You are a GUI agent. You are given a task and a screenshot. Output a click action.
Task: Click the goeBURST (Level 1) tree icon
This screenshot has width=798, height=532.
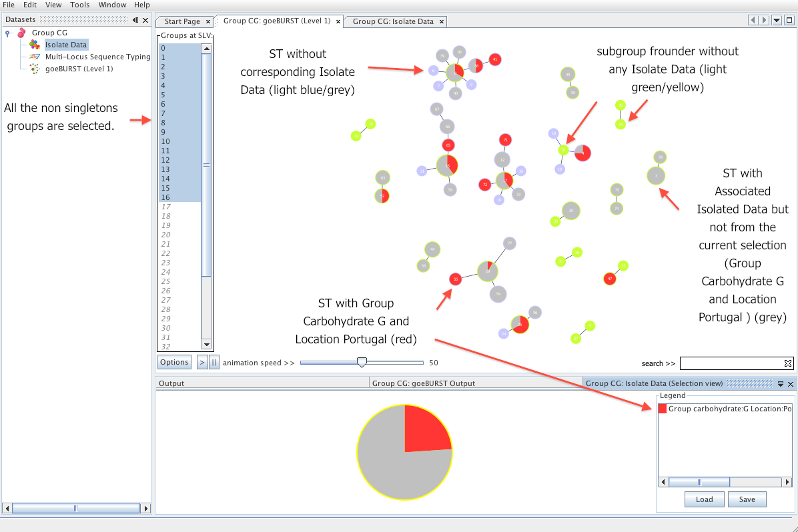35,69
